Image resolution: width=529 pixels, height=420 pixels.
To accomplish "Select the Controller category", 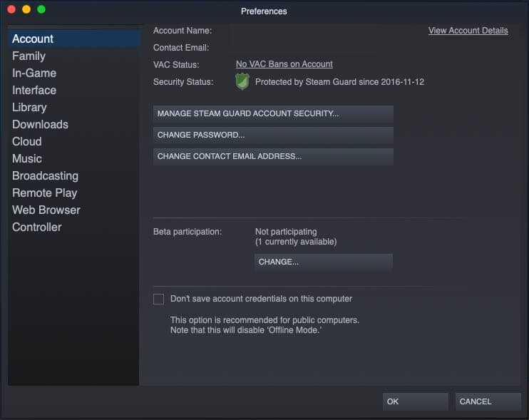I will pyautogui.click(x=73, y=227).
